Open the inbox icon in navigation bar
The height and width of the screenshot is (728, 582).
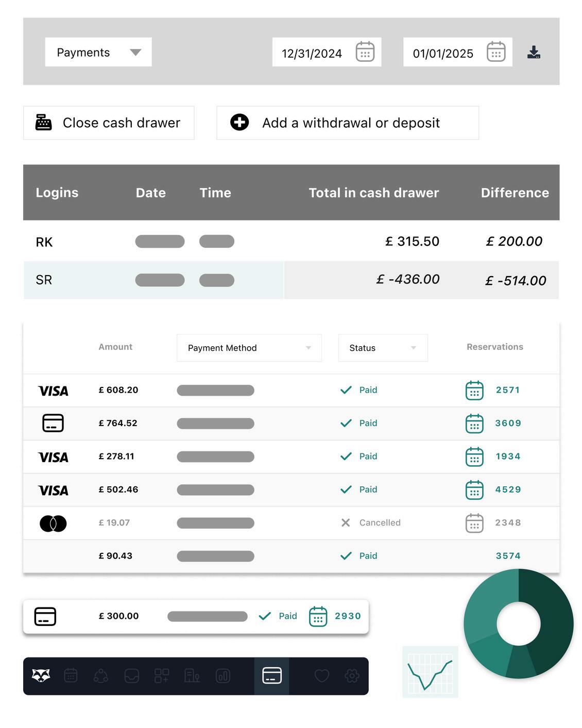(132, 675)
